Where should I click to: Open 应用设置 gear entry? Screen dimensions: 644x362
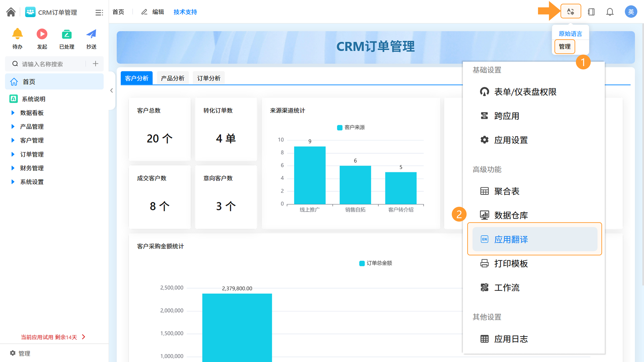(504, 140)
